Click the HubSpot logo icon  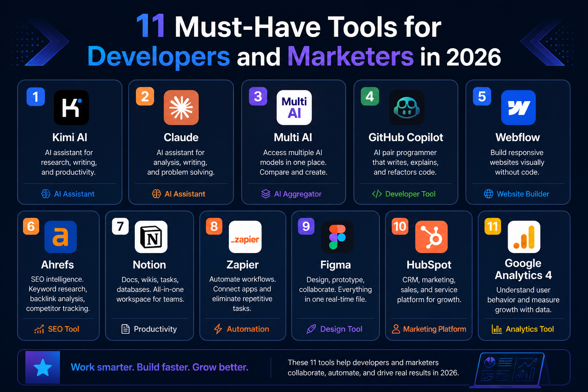(431, 237)
